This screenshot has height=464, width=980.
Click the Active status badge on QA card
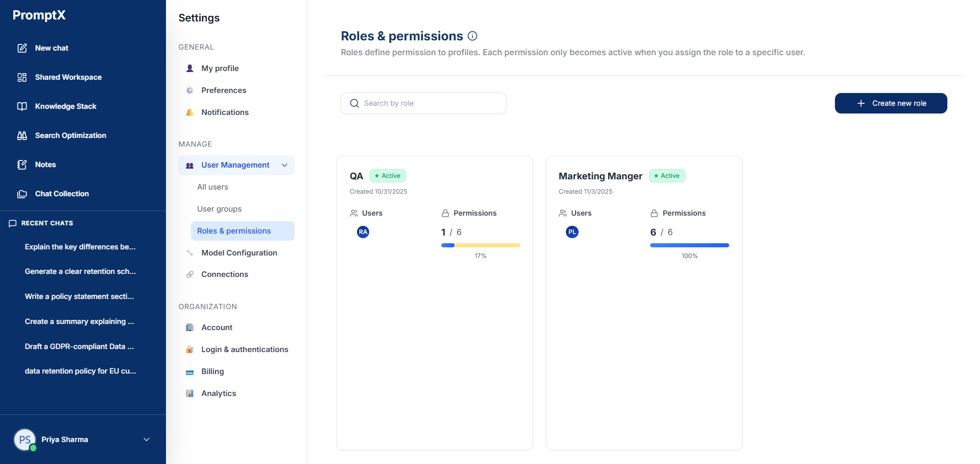(388, 176)
